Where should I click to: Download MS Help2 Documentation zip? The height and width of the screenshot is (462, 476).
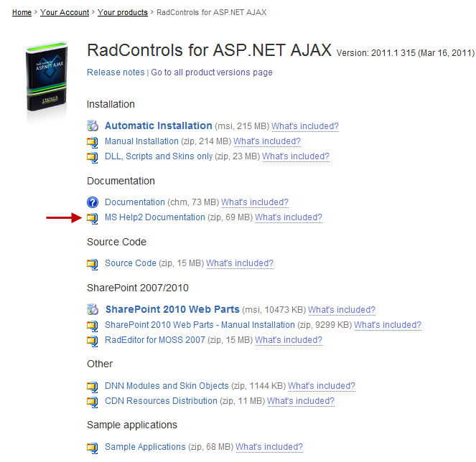pos(155,217)
